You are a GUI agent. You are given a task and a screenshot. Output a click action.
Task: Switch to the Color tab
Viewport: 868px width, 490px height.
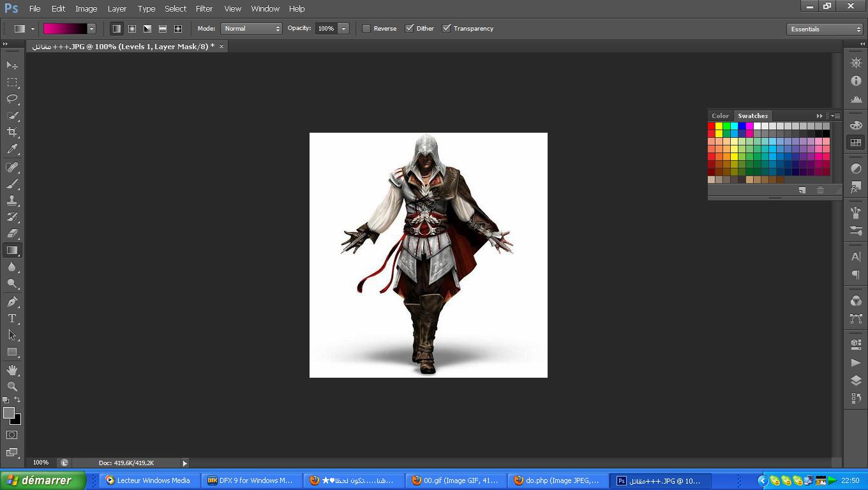point(720,116)
